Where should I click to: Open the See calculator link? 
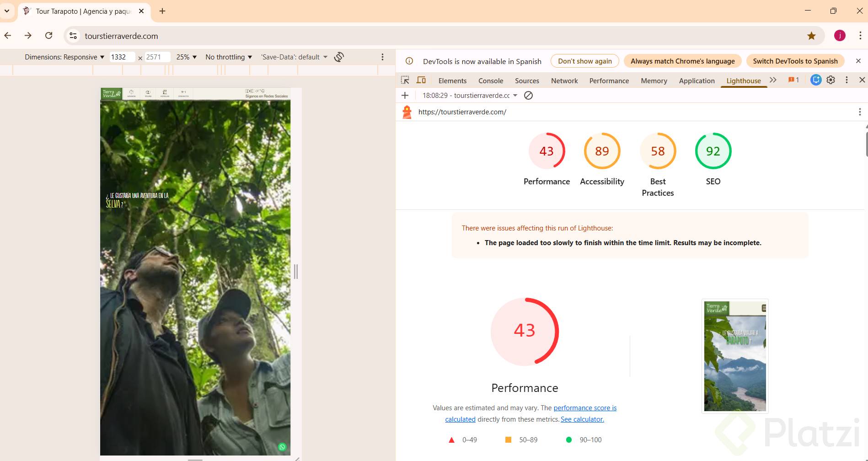click(x=582, y=419)
